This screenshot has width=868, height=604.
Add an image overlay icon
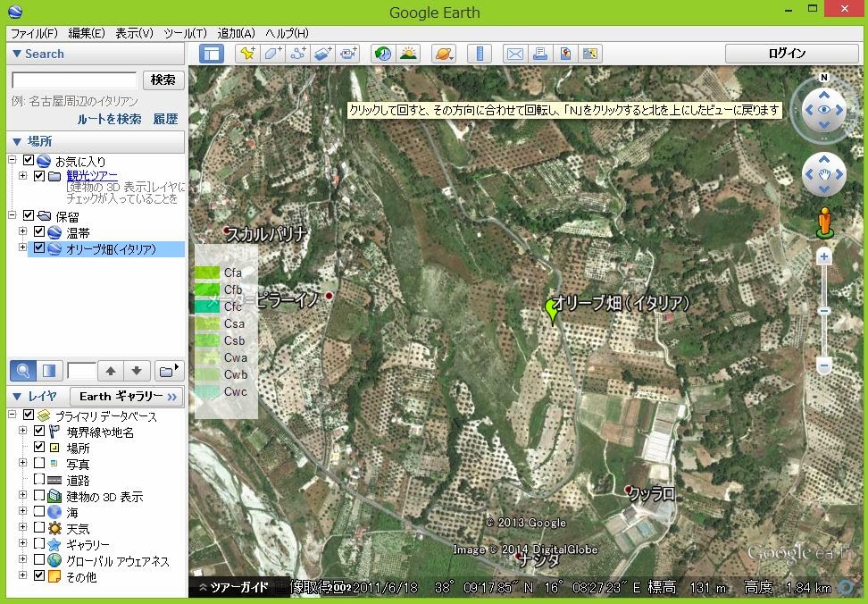tap(323, 54)
